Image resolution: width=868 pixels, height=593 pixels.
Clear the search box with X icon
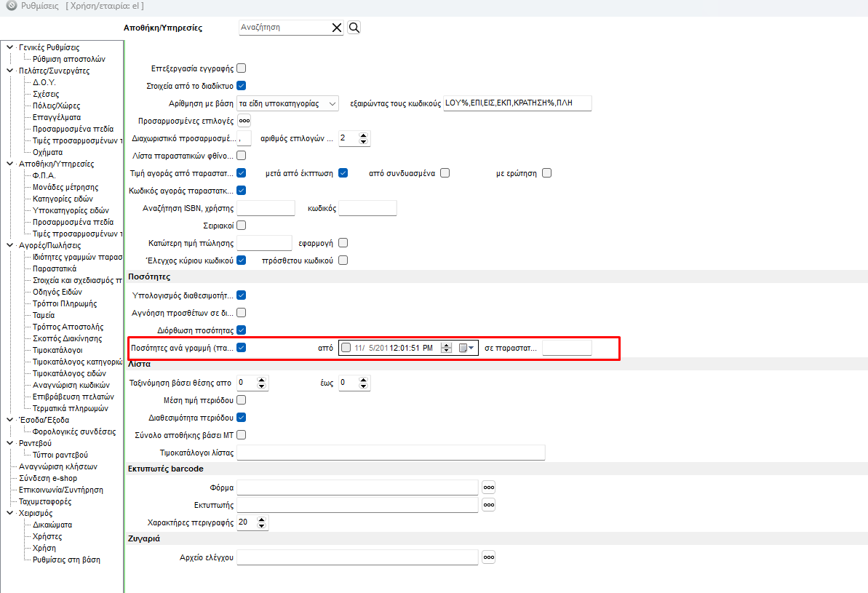337,28
